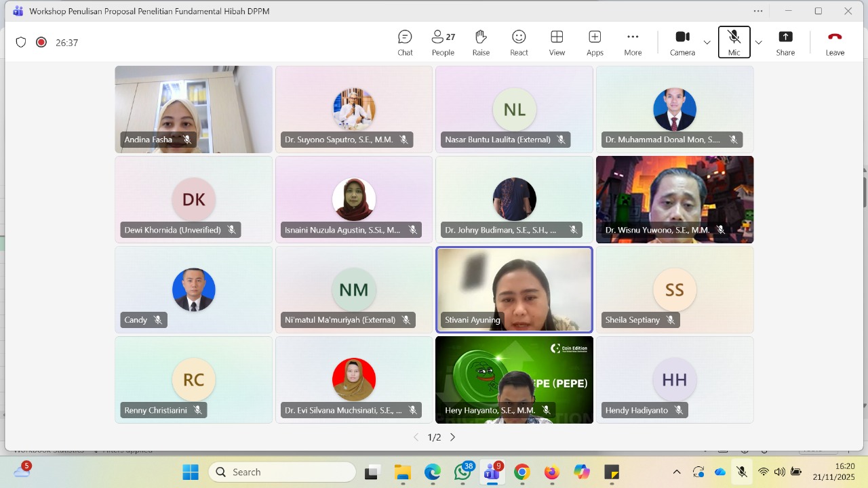Expand hidden icons in the system tray
868x488 pixels.
pyautogui.click(x=676, y=472)
